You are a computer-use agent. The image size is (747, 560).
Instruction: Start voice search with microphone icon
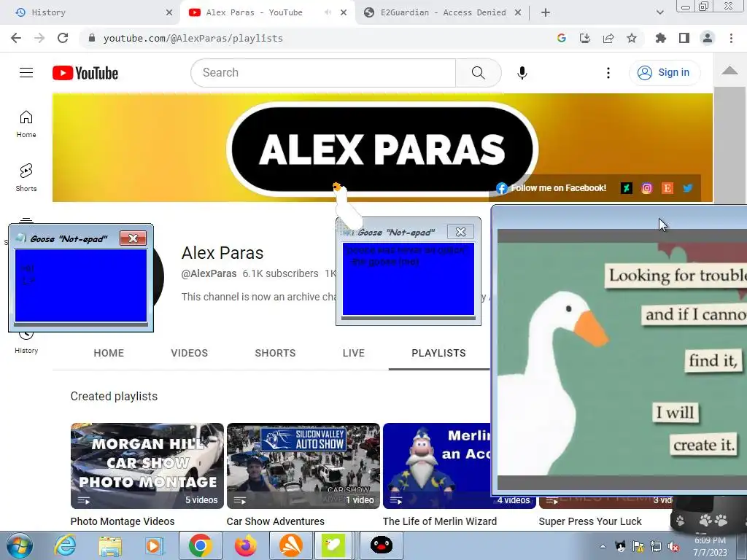[522, 73]
